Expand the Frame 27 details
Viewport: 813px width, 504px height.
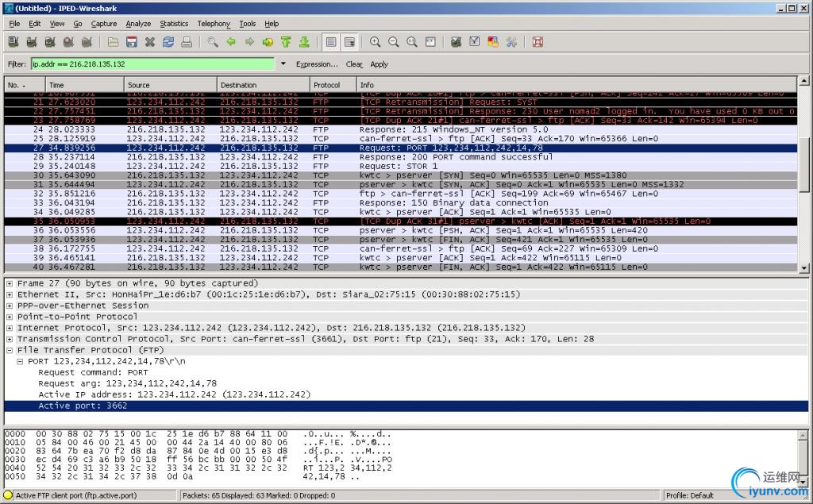[10, 283]
